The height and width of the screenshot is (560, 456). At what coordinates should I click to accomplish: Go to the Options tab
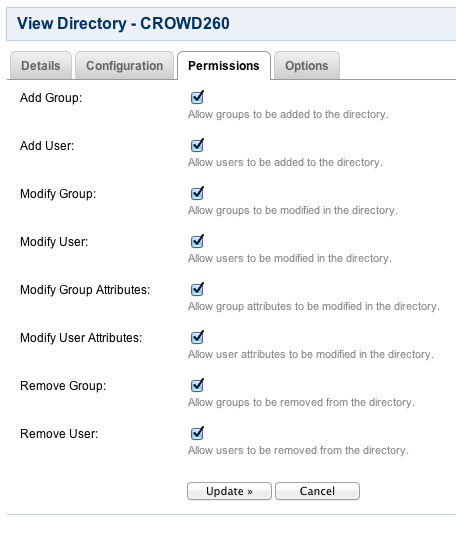pyautogui.click(x=307, y=66)
